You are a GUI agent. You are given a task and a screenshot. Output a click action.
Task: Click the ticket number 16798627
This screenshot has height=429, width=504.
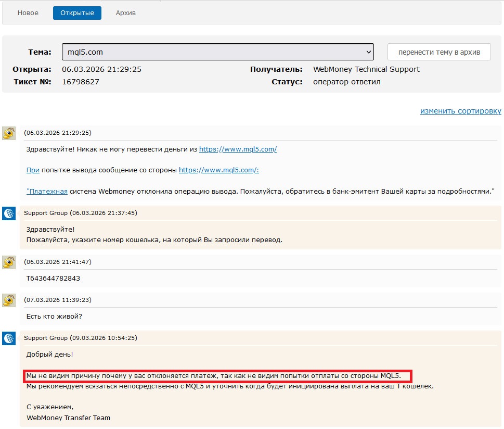[80, 82]
